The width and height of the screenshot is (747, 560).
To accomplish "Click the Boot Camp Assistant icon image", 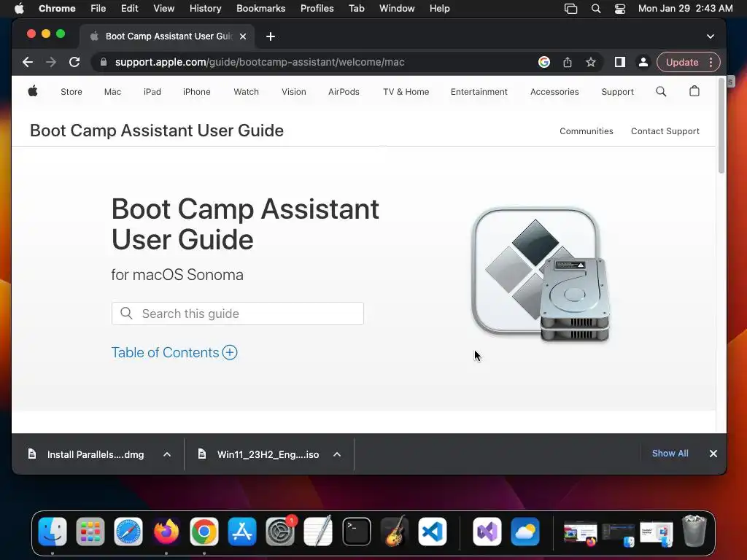I will click(541, 274).
